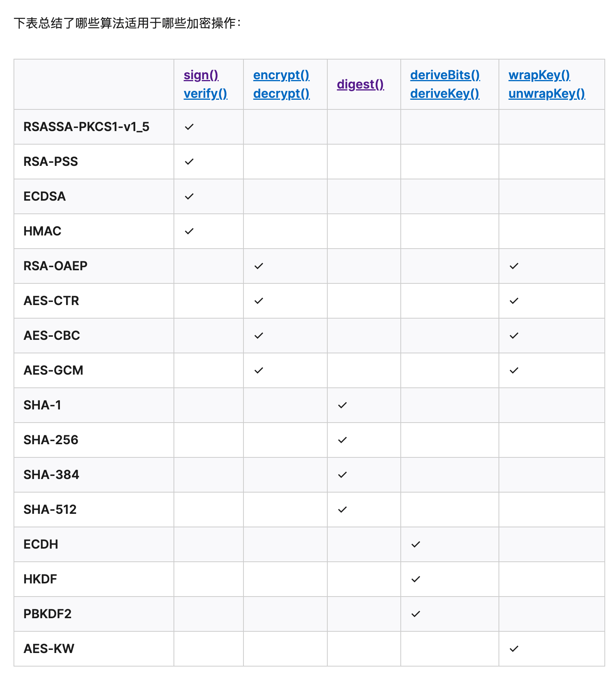Click the checkmark in the RSASSA-PKCS1-v1_5 row
The height and width of the screenshot is (682, 616).
189,127
